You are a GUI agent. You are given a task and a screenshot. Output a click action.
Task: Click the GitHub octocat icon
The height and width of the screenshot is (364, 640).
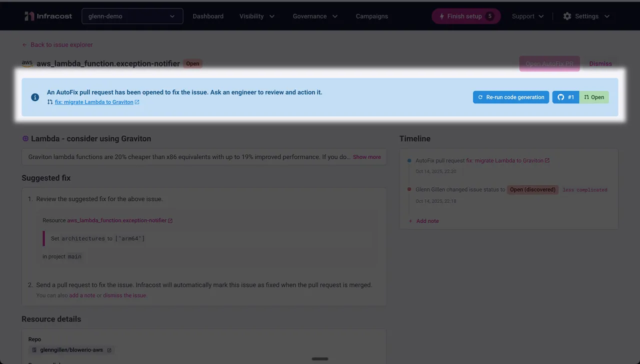point(561,97)
